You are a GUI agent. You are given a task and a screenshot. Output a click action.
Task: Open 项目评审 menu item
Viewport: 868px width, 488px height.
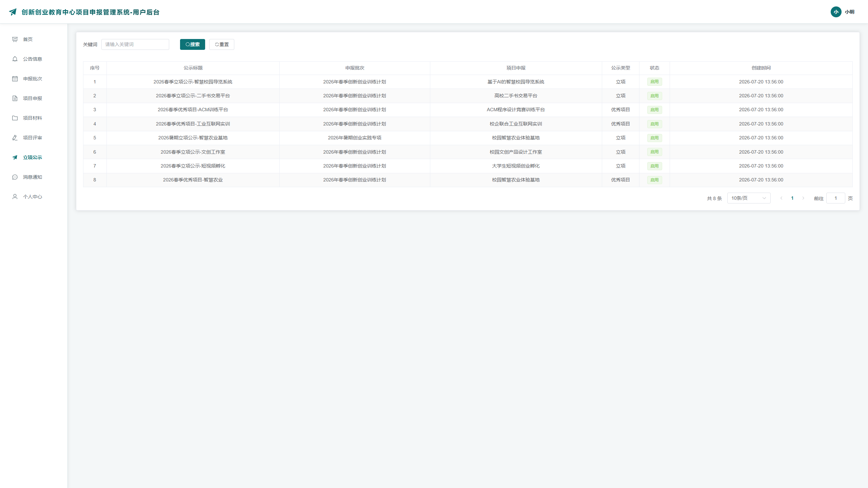coord(34,138)
